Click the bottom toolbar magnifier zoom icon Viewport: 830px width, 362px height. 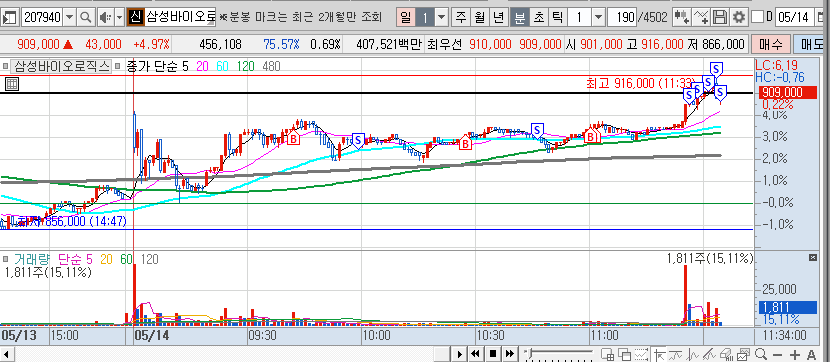(x=761, y=354)
